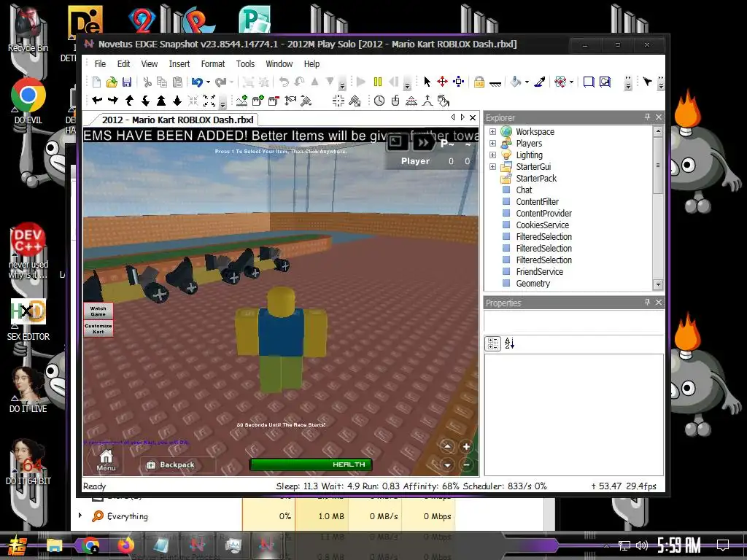This screenshot has height=560, width=747.
Task: Click the zoom extents icon
Action: point(209,101)
